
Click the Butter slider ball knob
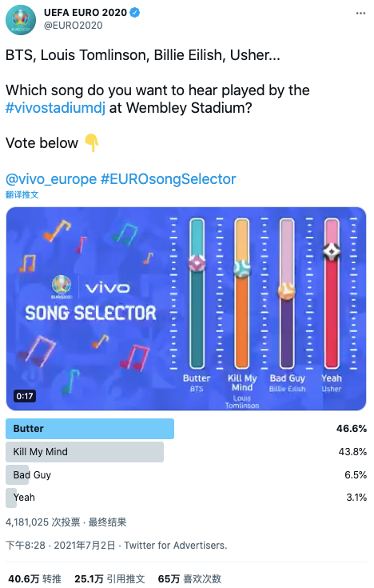[197, 263]
